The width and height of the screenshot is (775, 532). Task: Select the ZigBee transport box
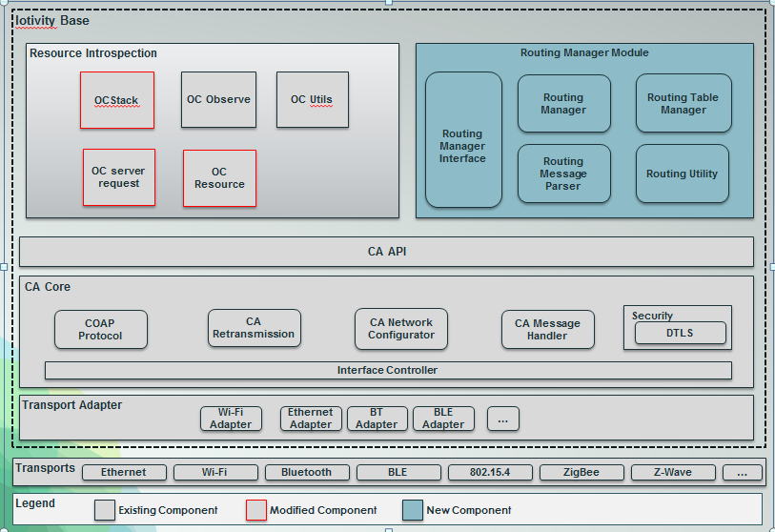[580, 472]
